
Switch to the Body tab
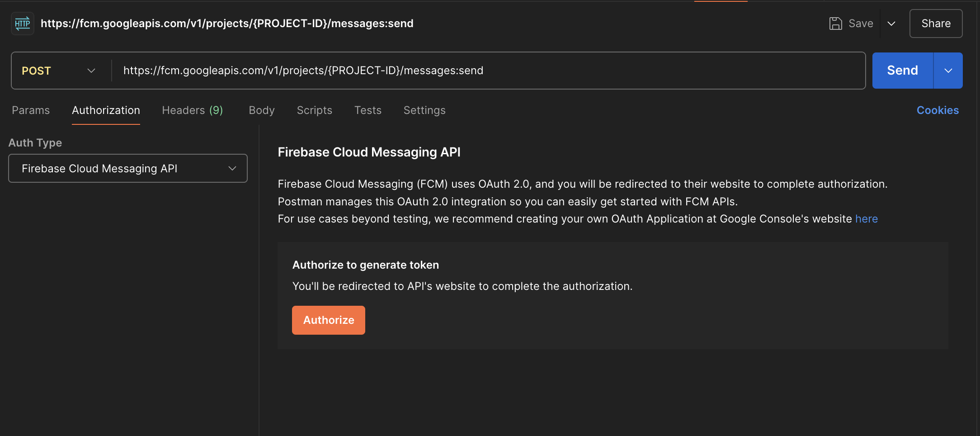(262, 110)
